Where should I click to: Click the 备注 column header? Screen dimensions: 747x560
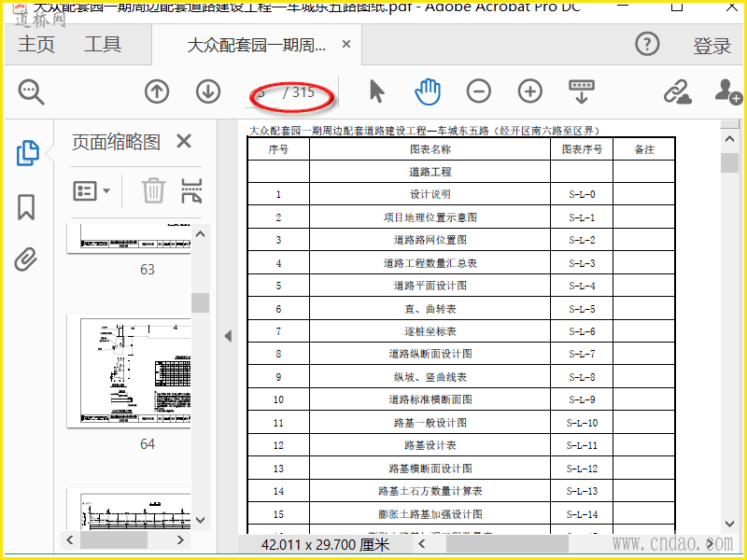(644, 149)
